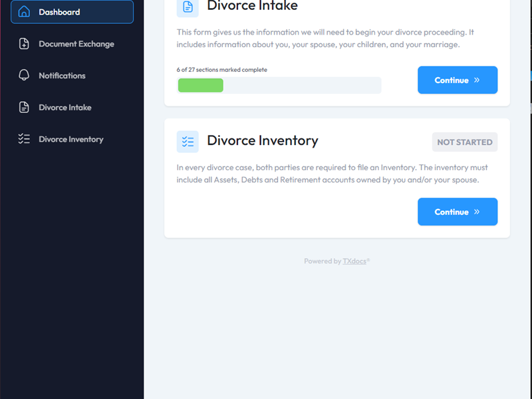Viewport: 532px width, 399px height.
Task: Click the double-chevron arrow on Divorce Inventory's Continue
Action: [x=476, y=212]
